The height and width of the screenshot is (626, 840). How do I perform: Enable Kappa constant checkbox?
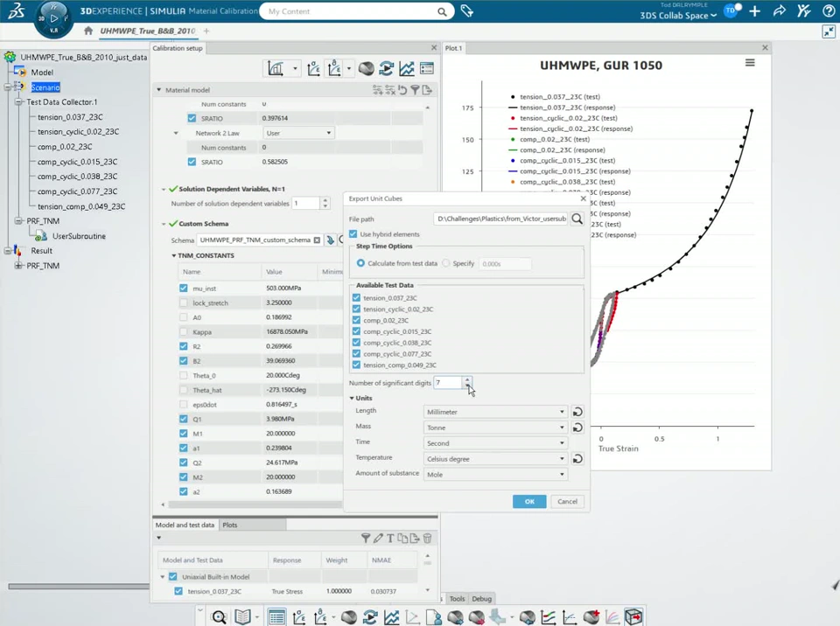point(184,331)
